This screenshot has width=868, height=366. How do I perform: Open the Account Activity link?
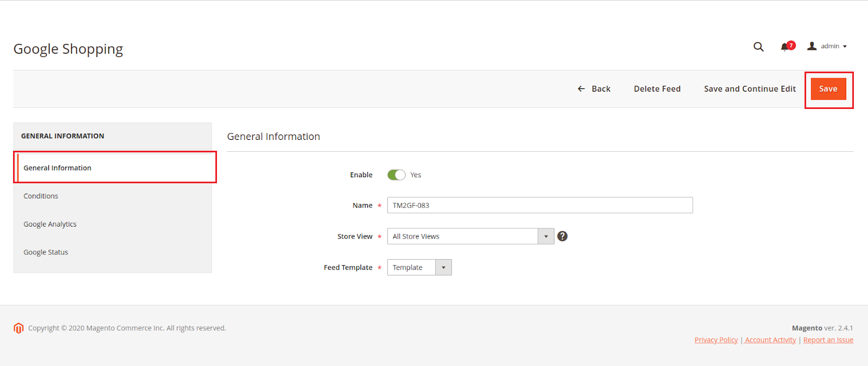pyautogui.click(x=770, y=340)
